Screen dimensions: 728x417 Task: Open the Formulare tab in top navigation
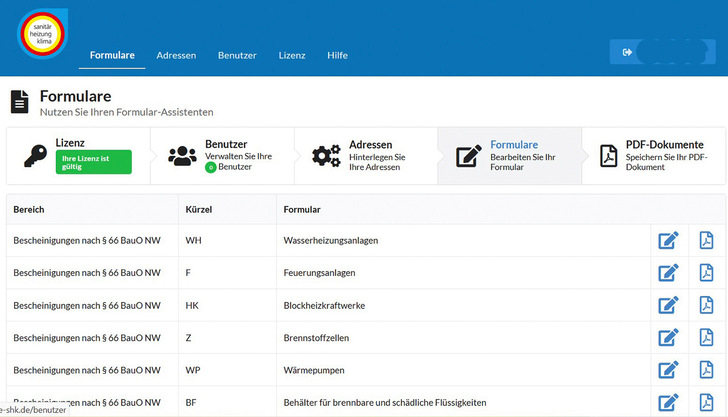click(112, 55)
